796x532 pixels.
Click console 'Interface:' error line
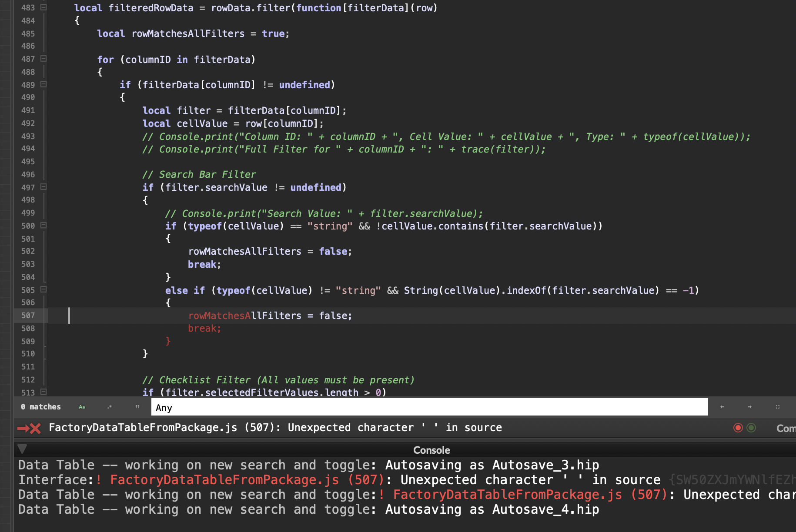click(x=407, y=480)
